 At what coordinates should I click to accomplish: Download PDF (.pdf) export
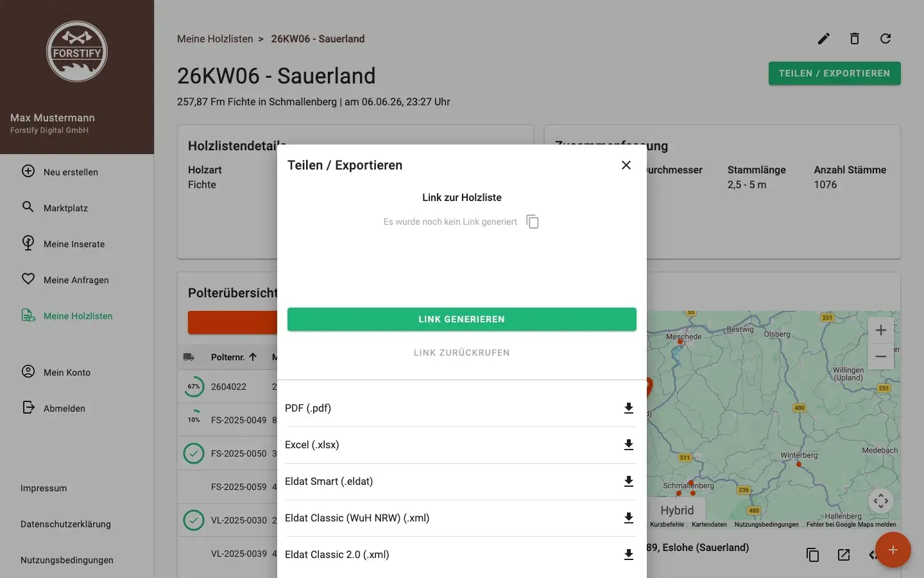point(629,408)
